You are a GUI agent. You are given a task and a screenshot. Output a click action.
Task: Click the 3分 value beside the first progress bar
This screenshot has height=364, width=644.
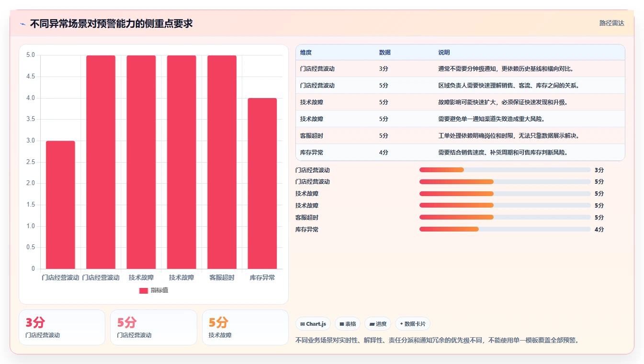599,170
